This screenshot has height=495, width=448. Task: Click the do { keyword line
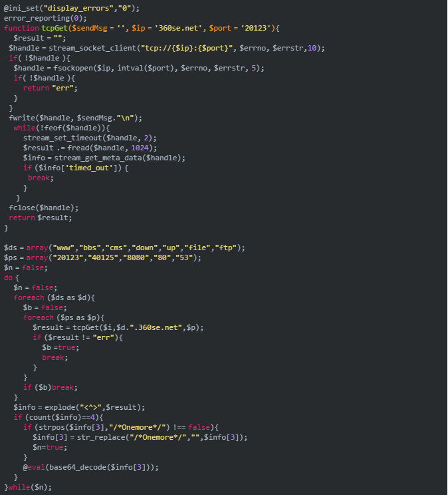click(x=11, y=278)
